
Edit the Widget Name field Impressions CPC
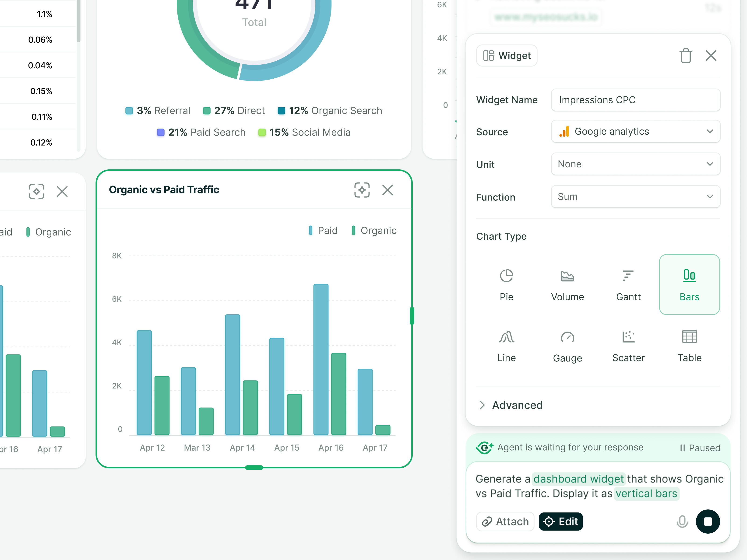tap(635, 100)
